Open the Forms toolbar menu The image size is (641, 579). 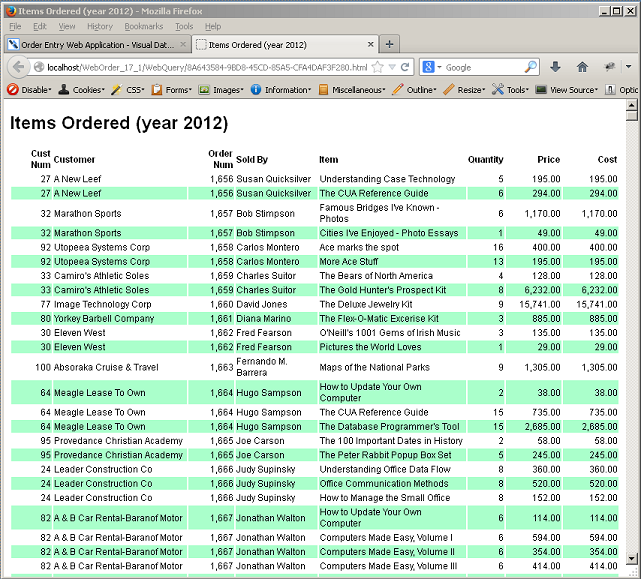tap(171, 90)
